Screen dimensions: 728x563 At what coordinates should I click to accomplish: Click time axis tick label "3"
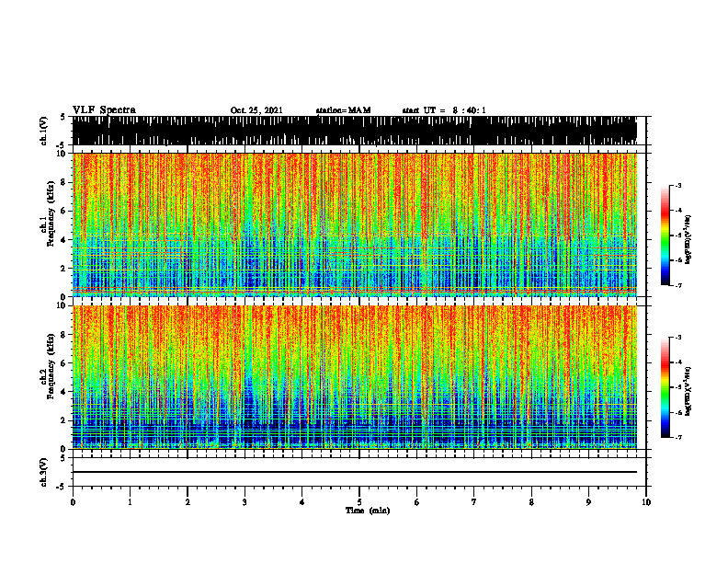(245, 502)
